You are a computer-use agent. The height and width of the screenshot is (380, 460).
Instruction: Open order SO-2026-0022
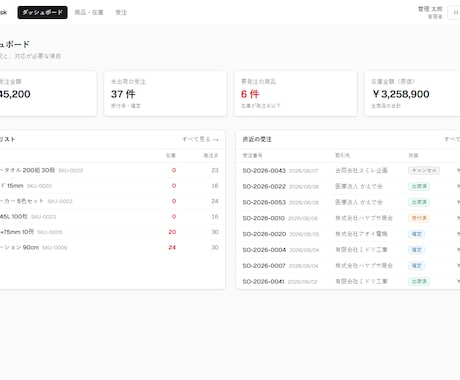[x=264, y=186]
